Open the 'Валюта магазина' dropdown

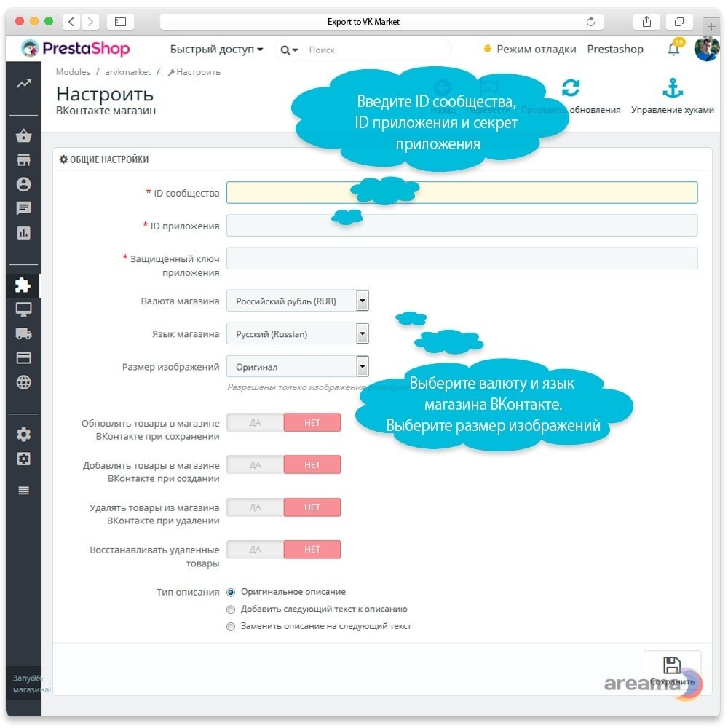tap(298, 301)
